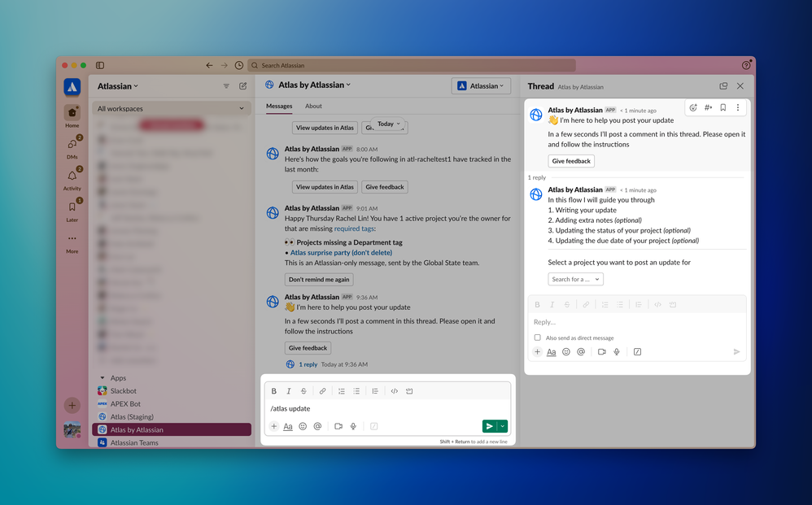Record audio clip in main composer

[x=353, y=426]
